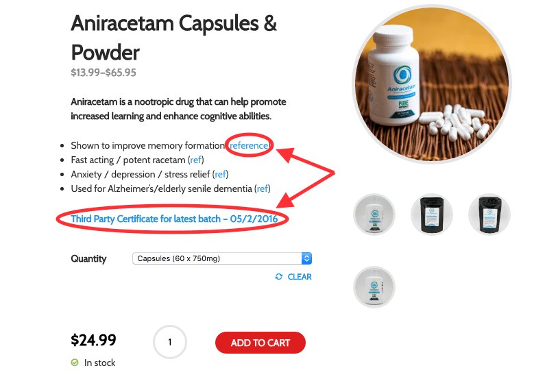The image size is (545, 392).
Task: Click the quantity number input field
Action: [x=170, y=342]
